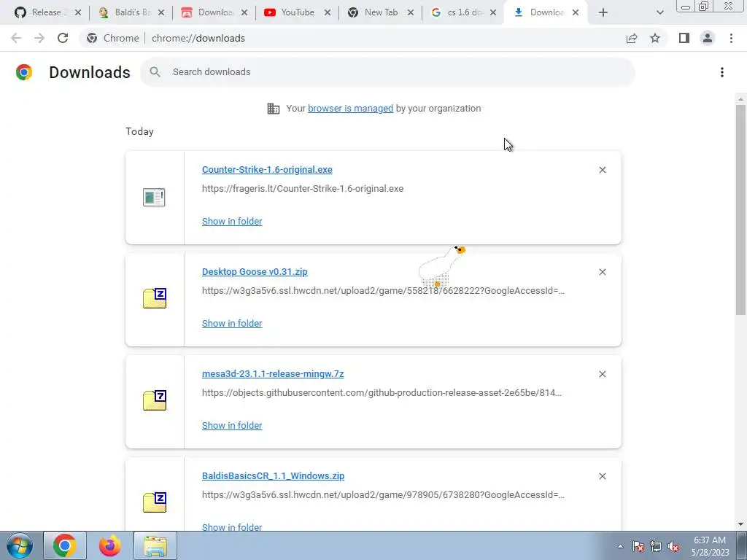Open the 'browser is managed' link
This screenshot has height=560, width=747.
click(351, 109)
